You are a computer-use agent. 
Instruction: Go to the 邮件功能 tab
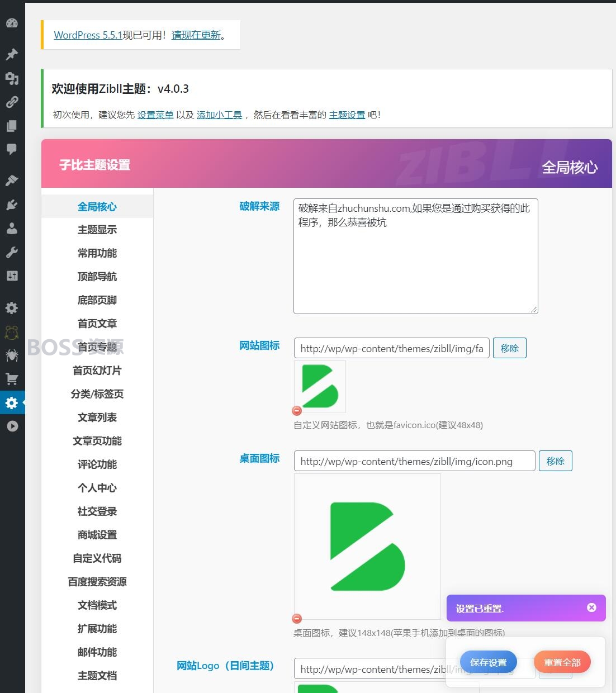pyautogui.click(x=97, y=652)
